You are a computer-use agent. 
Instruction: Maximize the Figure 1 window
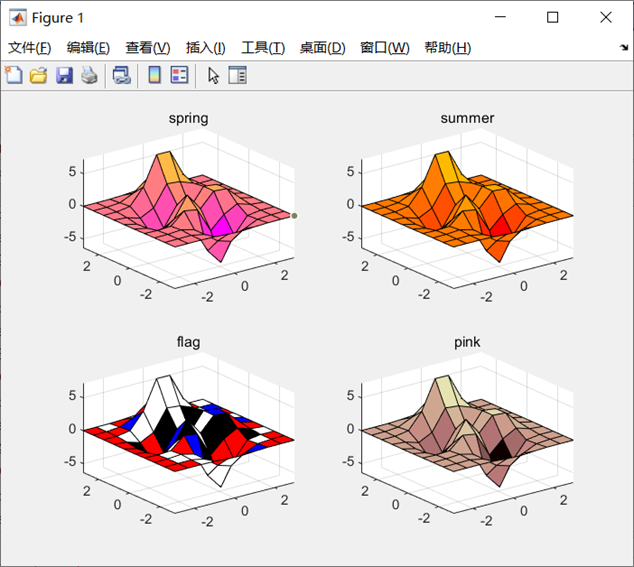pos(552,17)
